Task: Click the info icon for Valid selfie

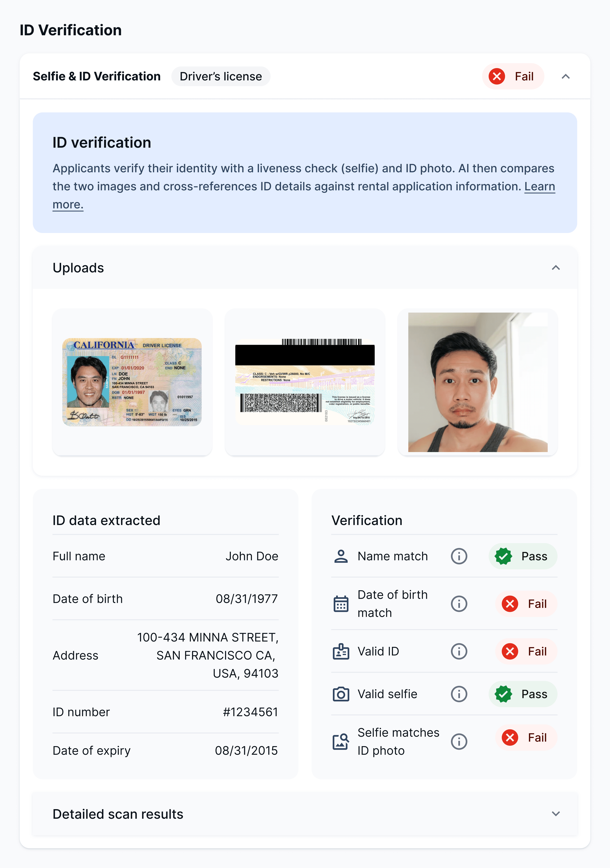Action: point(459,694)
